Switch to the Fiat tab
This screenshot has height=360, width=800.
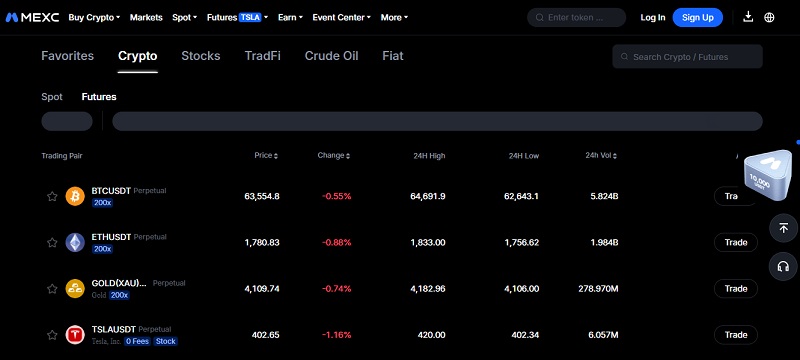393,56
